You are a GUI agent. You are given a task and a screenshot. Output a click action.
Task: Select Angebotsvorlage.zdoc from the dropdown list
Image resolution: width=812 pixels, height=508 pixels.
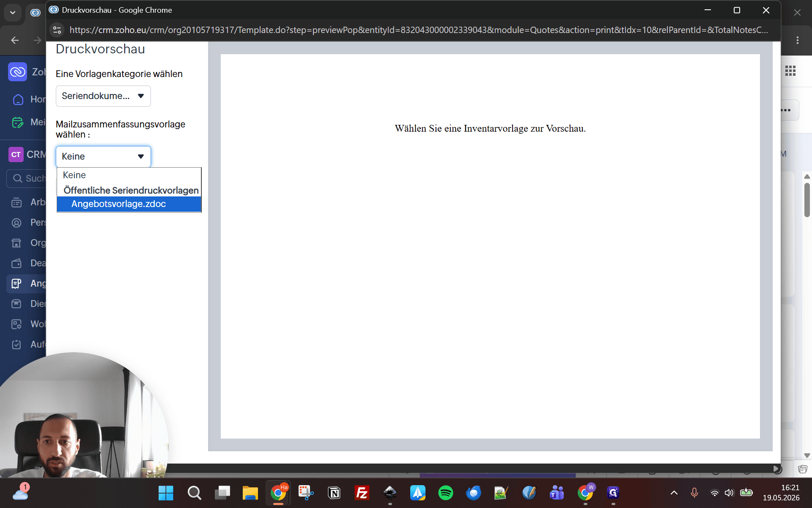click(129, 204)
